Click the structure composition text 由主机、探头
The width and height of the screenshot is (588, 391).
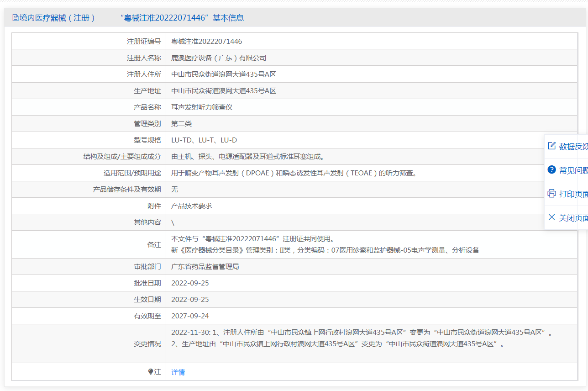point(249,157)
